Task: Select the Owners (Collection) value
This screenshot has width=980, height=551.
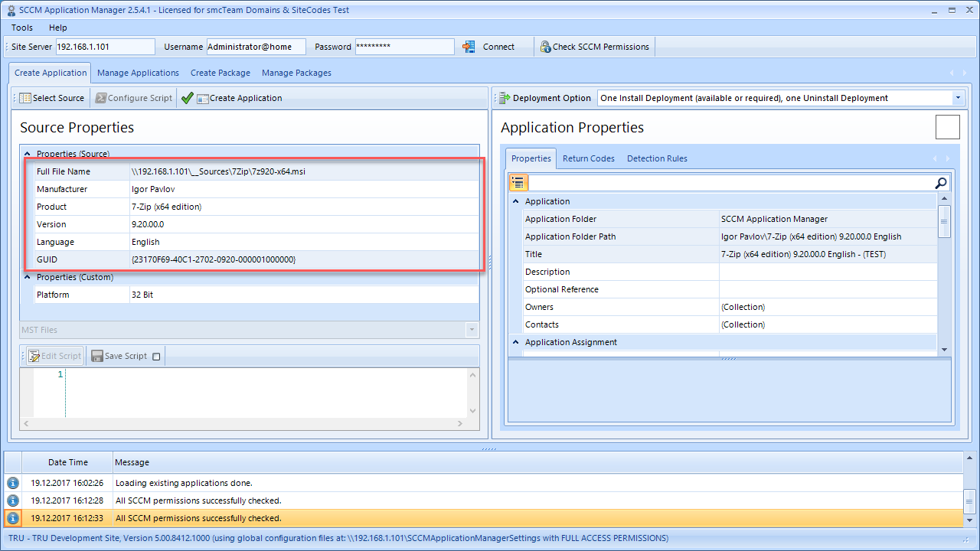Action: [x=743, y=307]
